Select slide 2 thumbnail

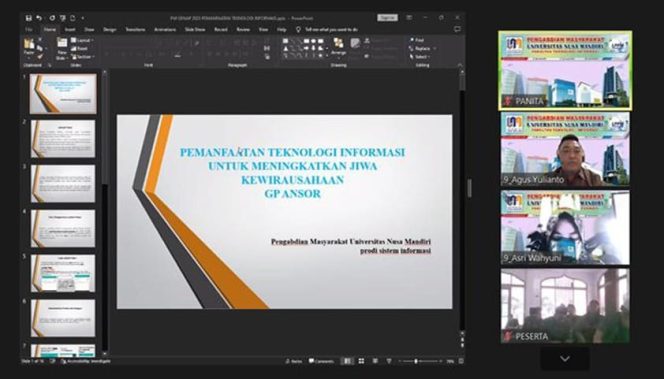pos(63,139)
